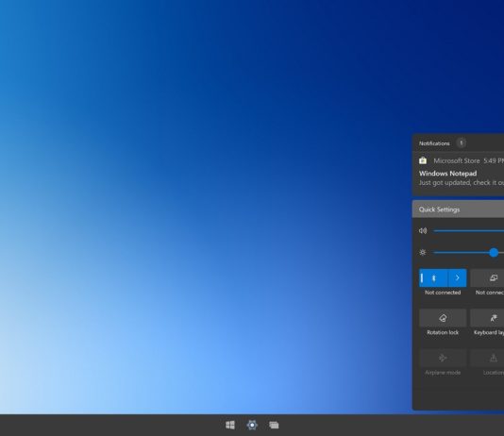Toggle the Rotation lock tile
The width and height of the screenshot is (504, 436).
pos(443,318)
